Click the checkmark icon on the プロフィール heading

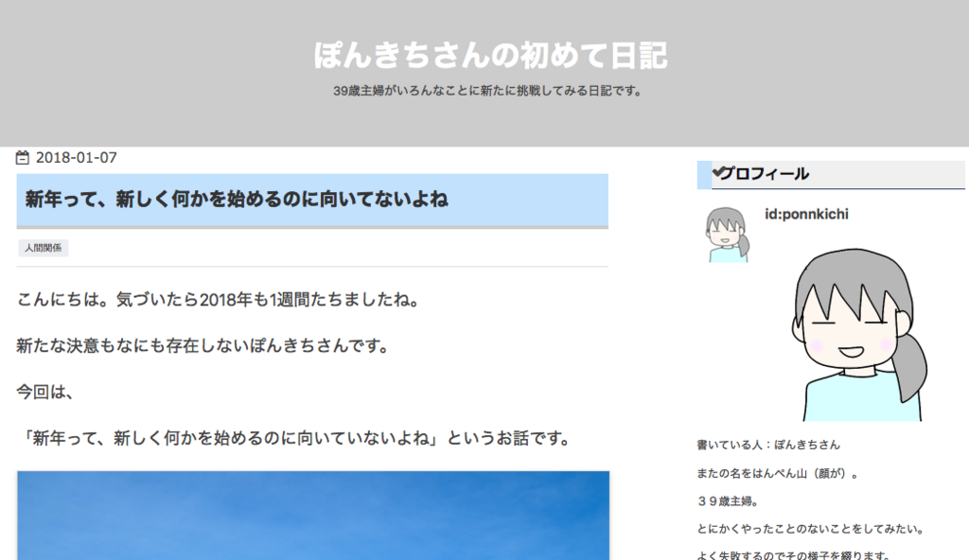click(x=718, y=172)
